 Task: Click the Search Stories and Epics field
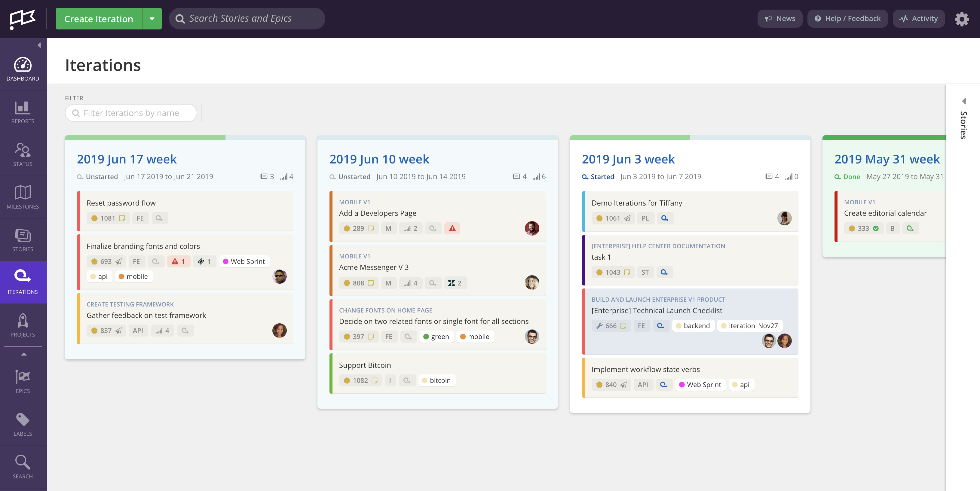pos(247,19)
